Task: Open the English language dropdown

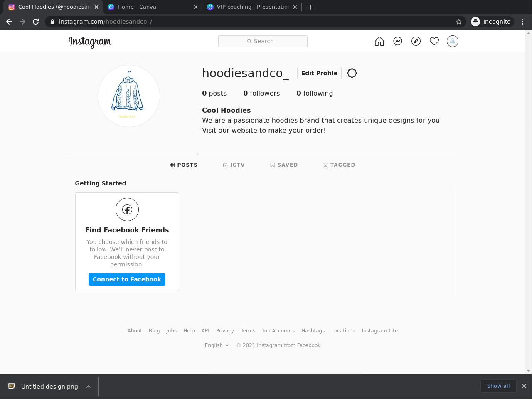Action: tap(217, 345)
